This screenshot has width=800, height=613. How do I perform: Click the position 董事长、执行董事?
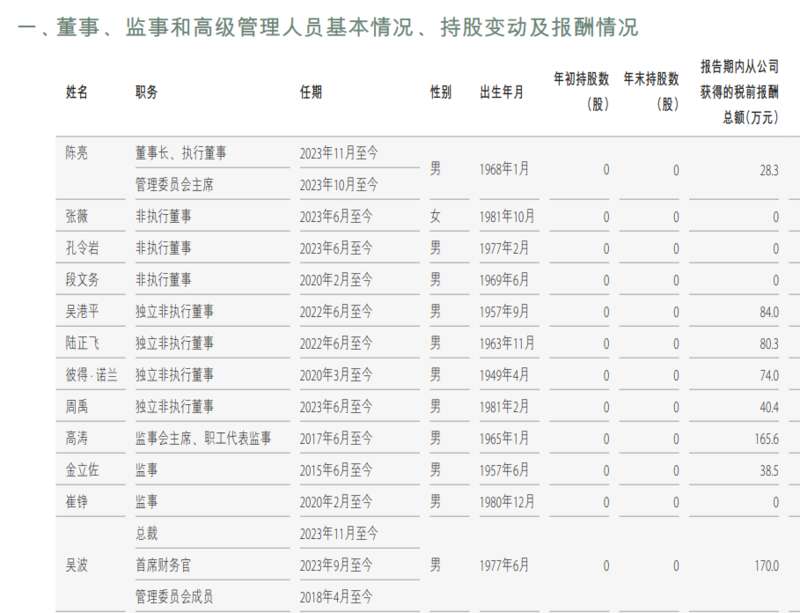point(181,152)
